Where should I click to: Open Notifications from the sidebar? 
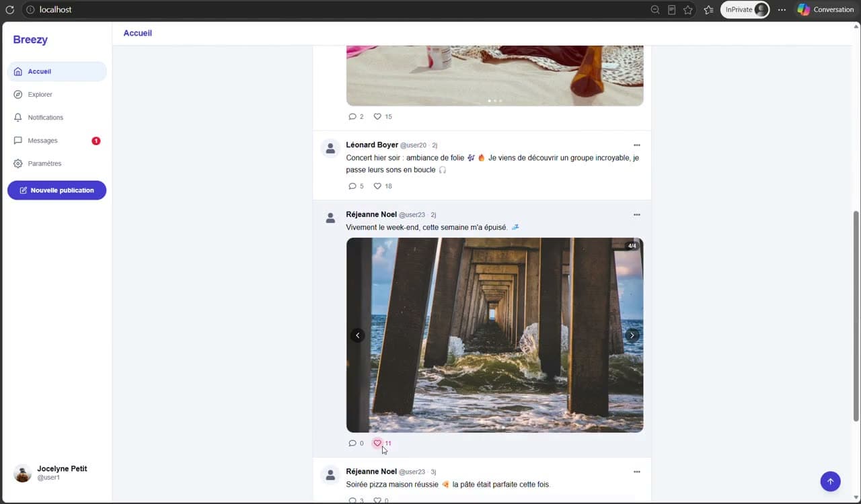pyautogui.click(x=57, y=118)
